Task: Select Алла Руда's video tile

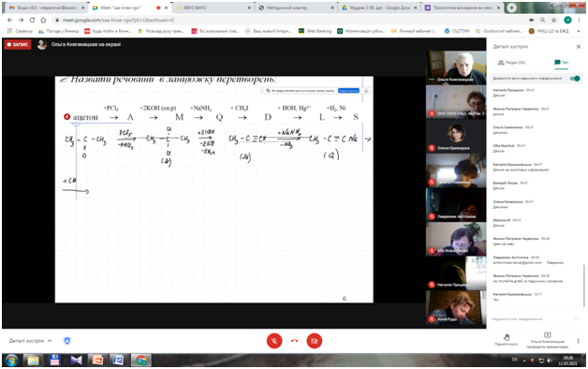Action: coord(456,307)
